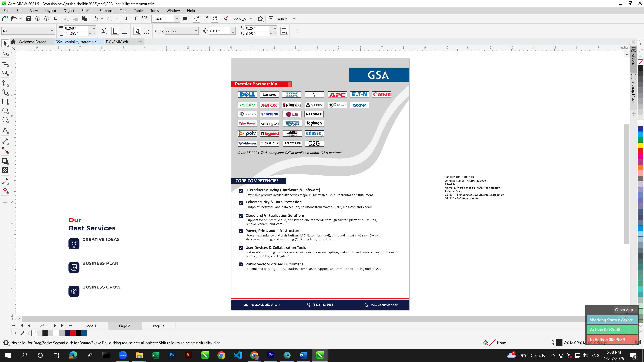
Task: Click the nudge distance 0.01 field
Action: tap(219, 31)
